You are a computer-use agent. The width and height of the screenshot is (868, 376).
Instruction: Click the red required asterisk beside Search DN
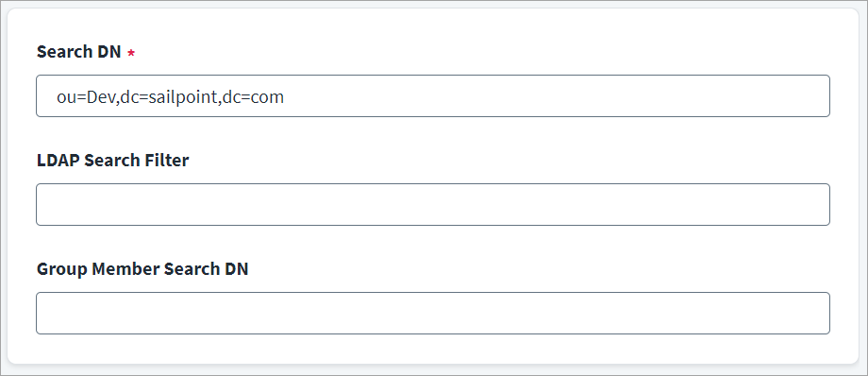click(x=131, y=53)
